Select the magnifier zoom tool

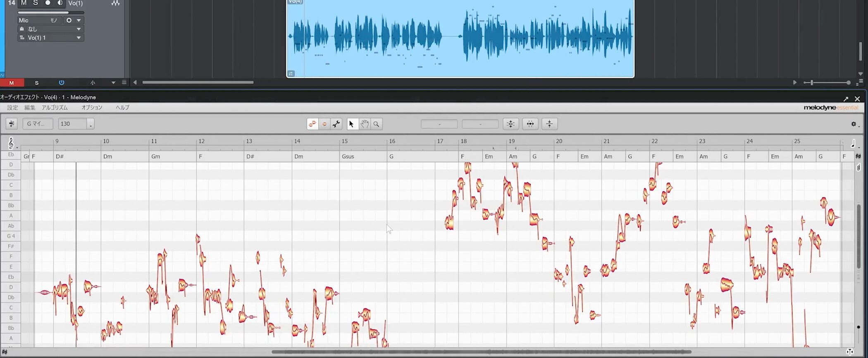(x=376, y=124)
